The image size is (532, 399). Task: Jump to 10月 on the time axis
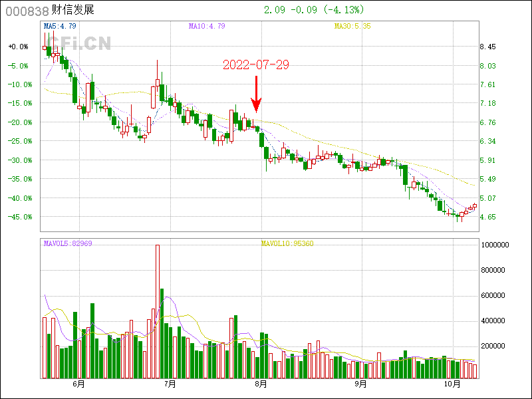452,384
